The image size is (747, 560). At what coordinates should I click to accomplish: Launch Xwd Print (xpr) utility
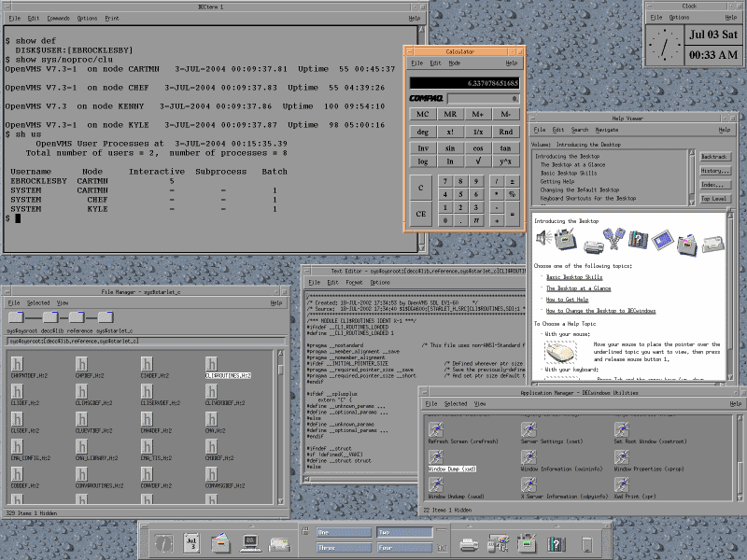pos(623,484)
